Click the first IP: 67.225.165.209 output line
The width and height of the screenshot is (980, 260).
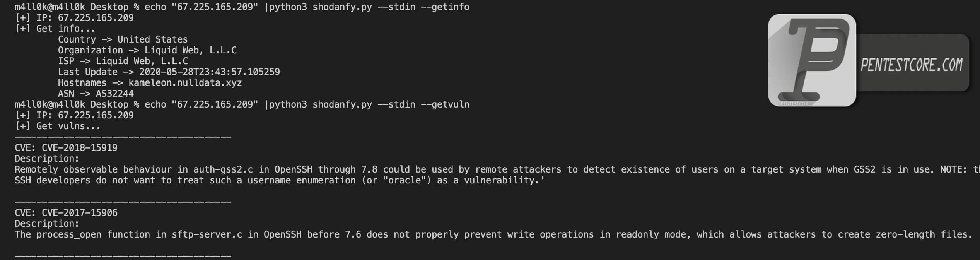click(x=74, y=18)
